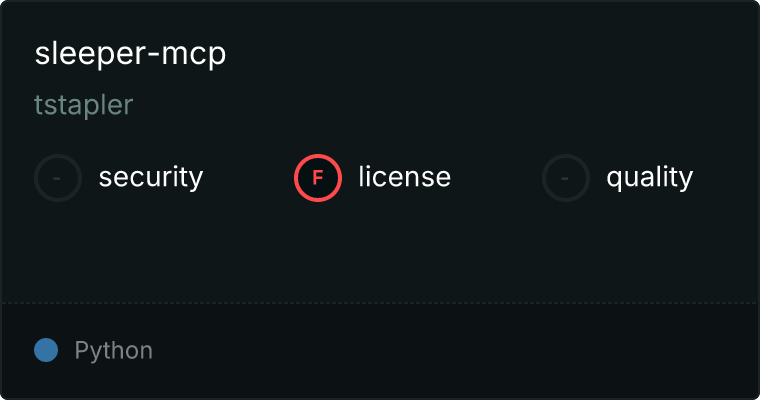Click the letter F in the license circle
The width and height of the screenshot is (760, 400).
(x=317, y=178)
